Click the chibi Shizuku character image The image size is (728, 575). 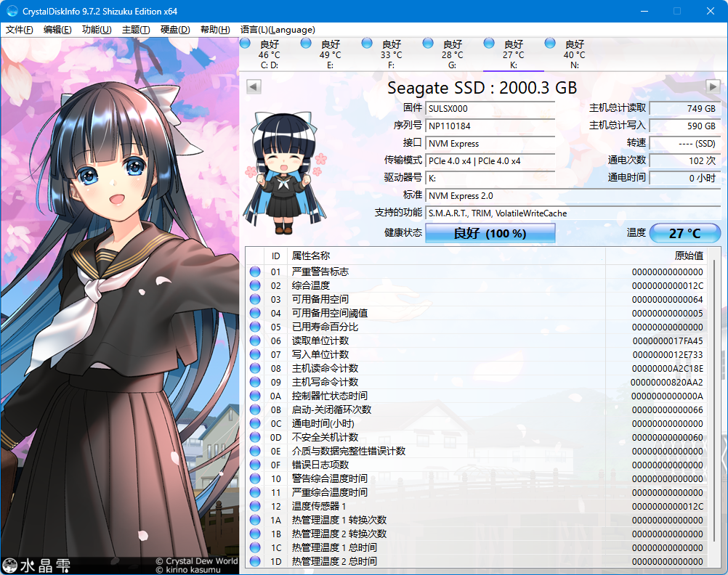point(286,173)
